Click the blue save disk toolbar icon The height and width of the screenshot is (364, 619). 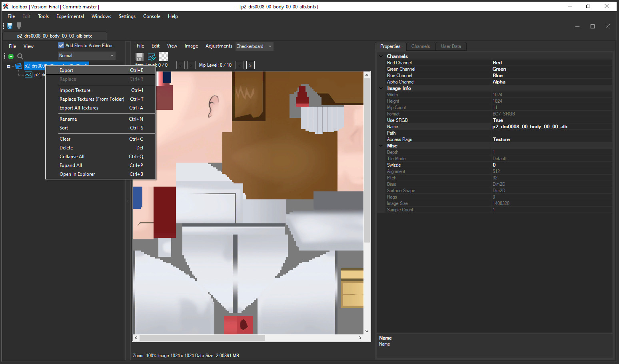10,26
